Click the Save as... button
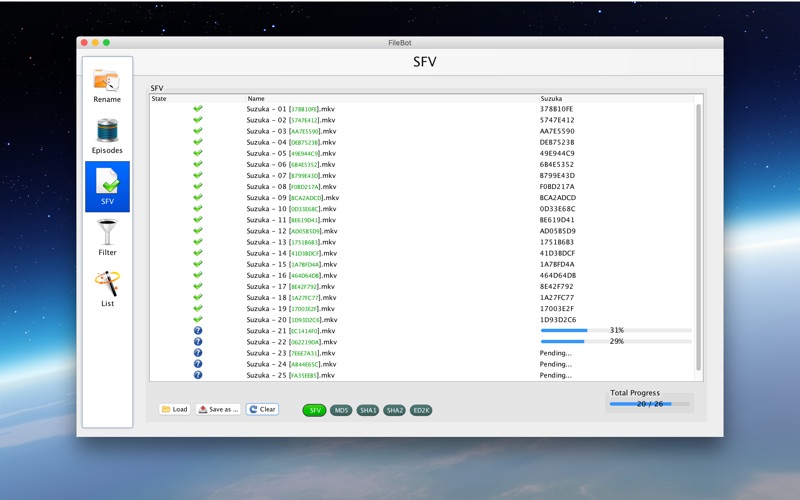This screenshot has width=800, height=500. [x=218, y=409]
